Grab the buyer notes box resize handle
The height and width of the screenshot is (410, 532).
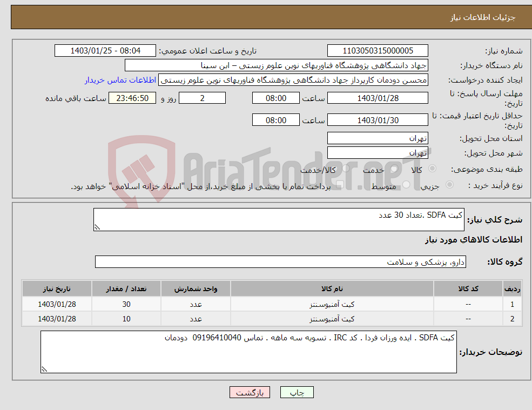click(x=44, y=369)
